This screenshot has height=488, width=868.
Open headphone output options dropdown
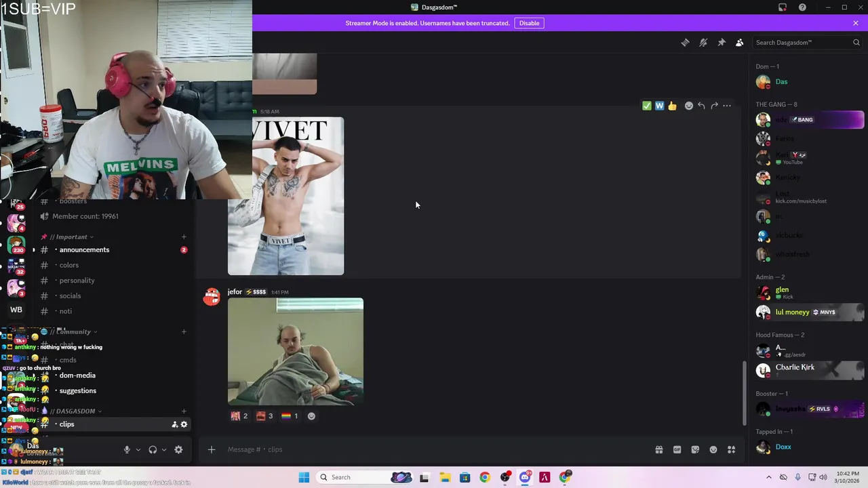[x=164, y=449]
